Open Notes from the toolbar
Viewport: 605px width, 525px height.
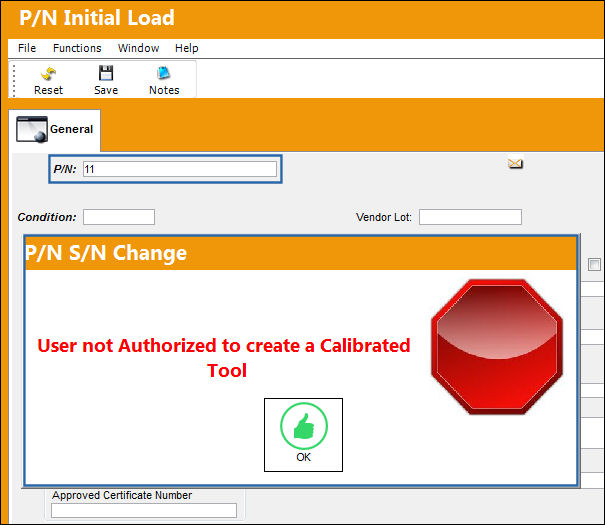tap(164, 81)
